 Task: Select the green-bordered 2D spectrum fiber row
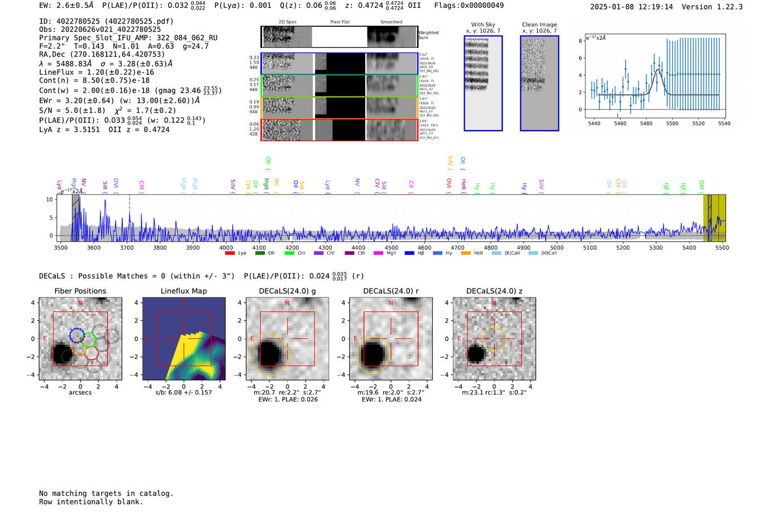[339, 85]
